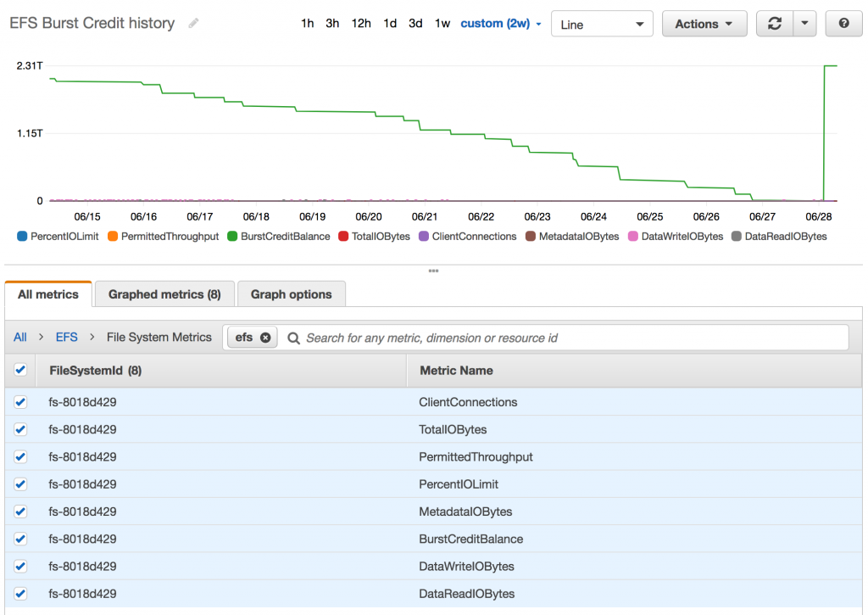This screenshot has width=868, height=615.
Task: Click the PercentIOLimit blue legend swatch
Action: pos(22,237)
